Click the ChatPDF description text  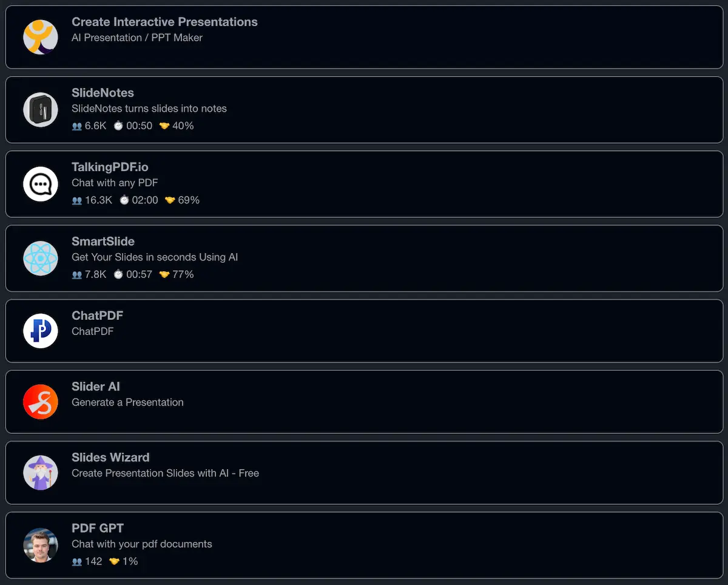pyautogui.click(x=92, y=331)
